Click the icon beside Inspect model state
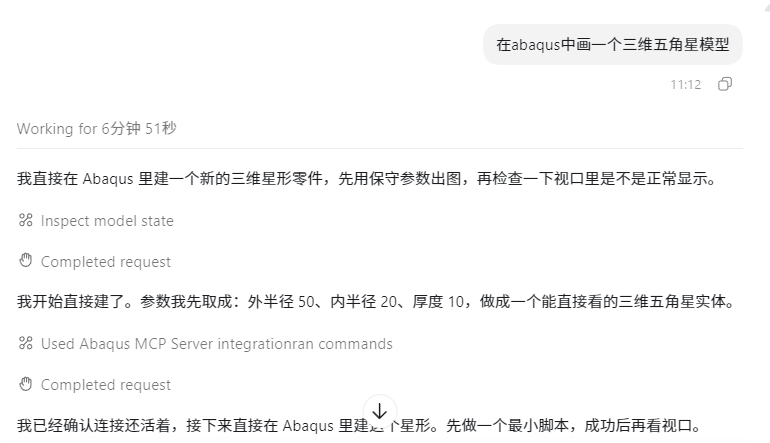770x443 pixels. coord(26,220)
